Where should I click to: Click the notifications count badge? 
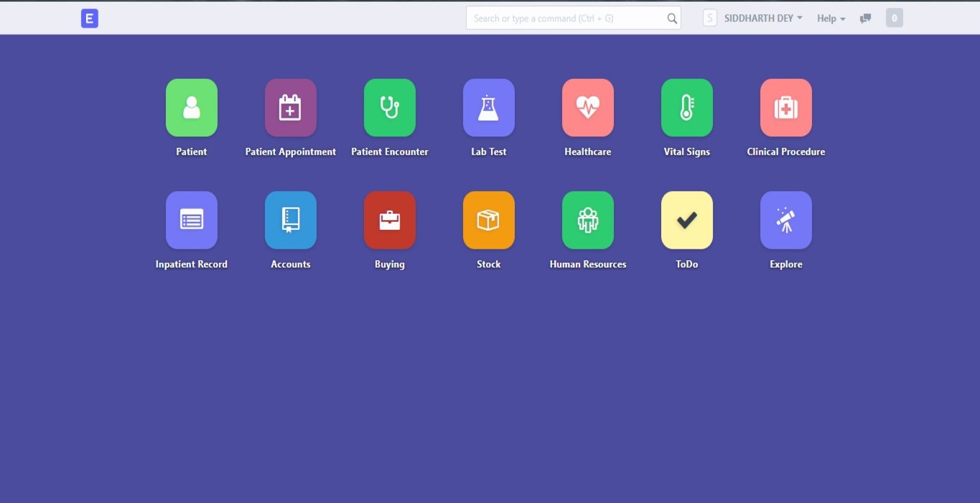[894, 19]
